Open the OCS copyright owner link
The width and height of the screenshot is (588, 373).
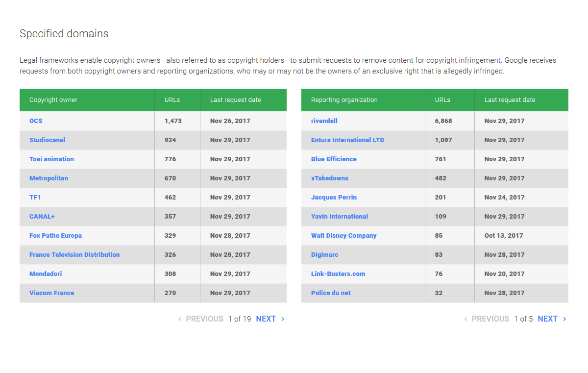coord(36,121)
